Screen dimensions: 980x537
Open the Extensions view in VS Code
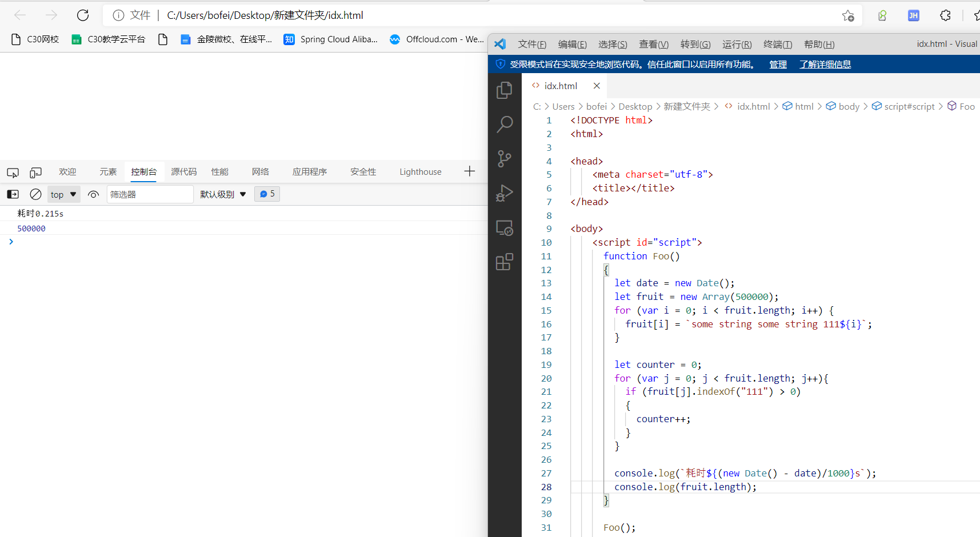tap(505, 262)
